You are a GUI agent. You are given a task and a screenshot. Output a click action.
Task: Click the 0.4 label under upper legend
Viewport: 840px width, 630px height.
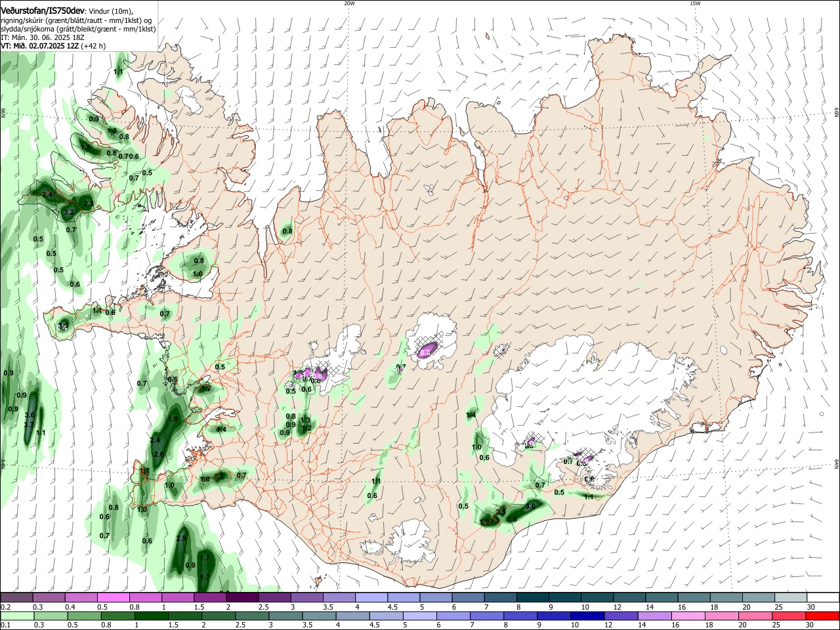[x=70, y=607]
